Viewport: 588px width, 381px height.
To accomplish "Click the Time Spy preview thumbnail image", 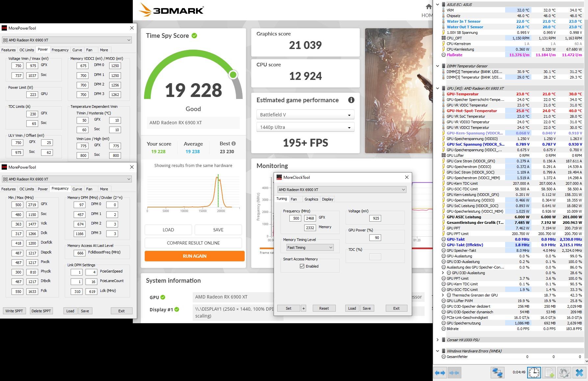I will click(399, 91).
